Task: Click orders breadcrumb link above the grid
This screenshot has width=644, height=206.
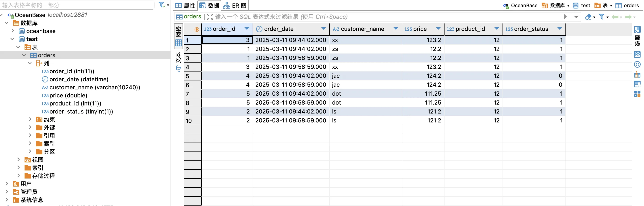Action: [193, 17]
